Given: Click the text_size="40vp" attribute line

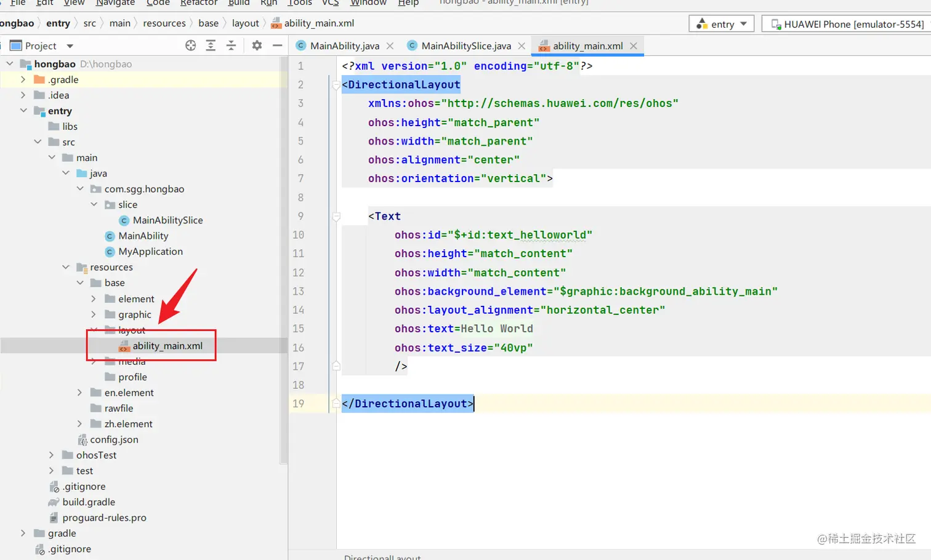Looking at the screenshot, I should (464, 348).
